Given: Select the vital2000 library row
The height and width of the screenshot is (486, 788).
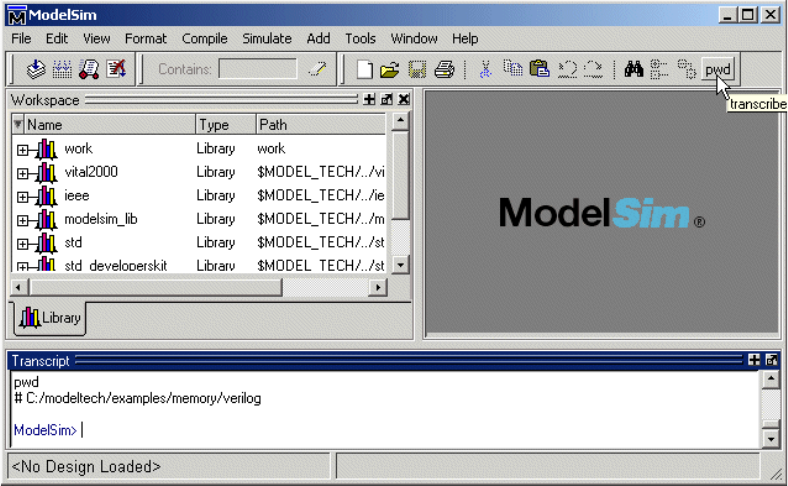Looking at the screenshot, I should click(200, 172).
